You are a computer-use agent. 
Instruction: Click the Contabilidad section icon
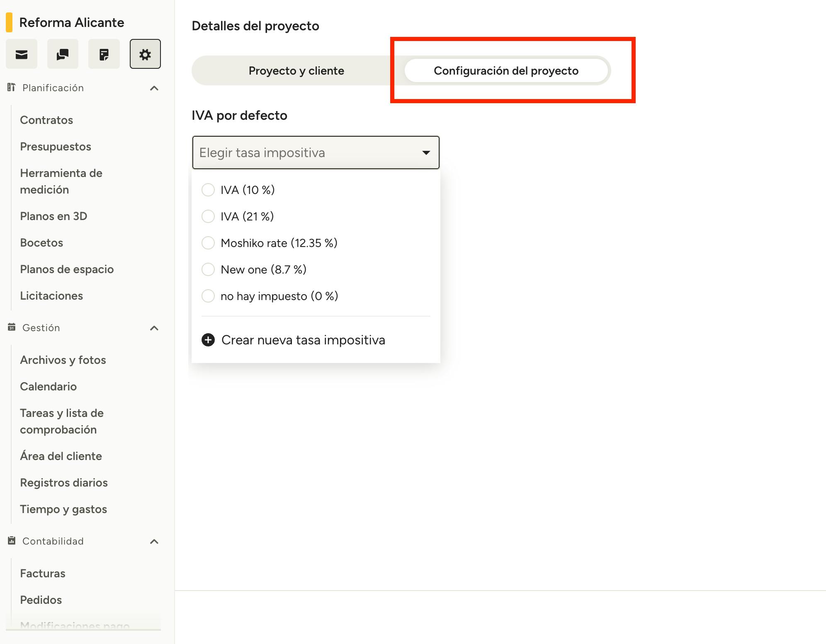[12, 541]
